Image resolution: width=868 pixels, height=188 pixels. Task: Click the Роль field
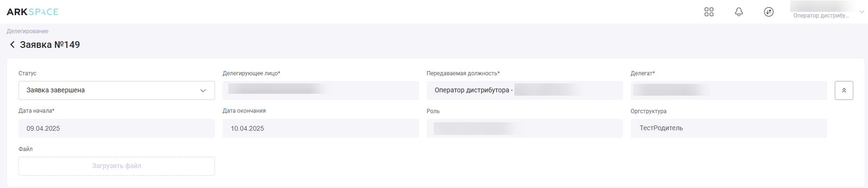click(x=525, y=128)
